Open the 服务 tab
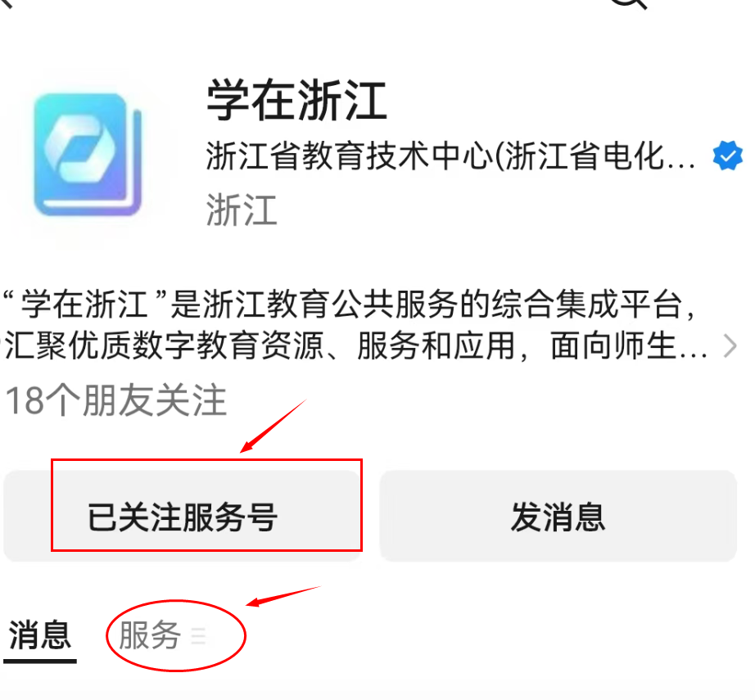Viewport: 755px width, 700px height. tap(150, 635)
